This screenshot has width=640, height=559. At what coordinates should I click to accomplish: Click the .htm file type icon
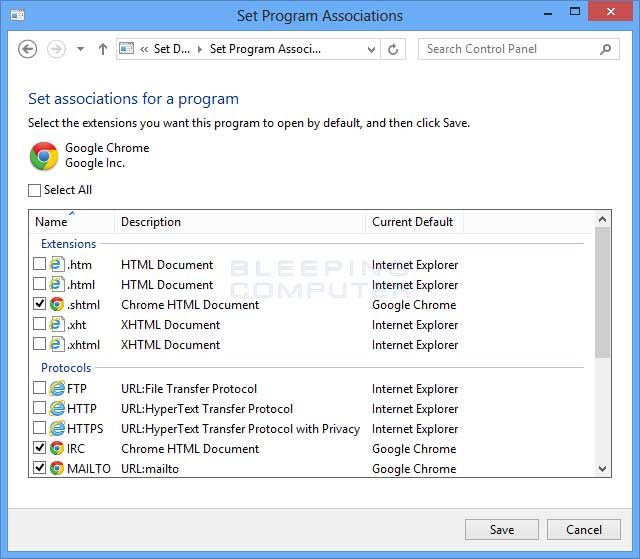tap(57, 264)
